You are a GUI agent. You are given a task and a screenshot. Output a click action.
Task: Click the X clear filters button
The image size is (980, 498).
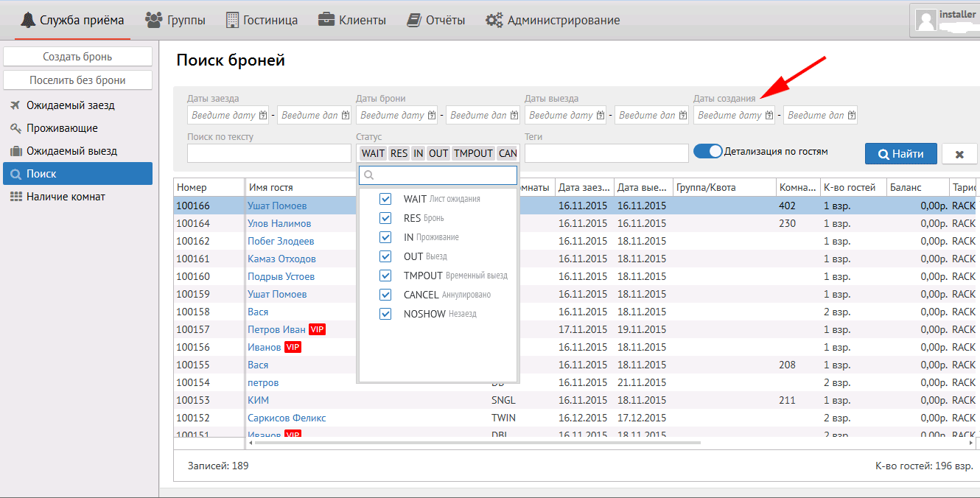(959, 154)
